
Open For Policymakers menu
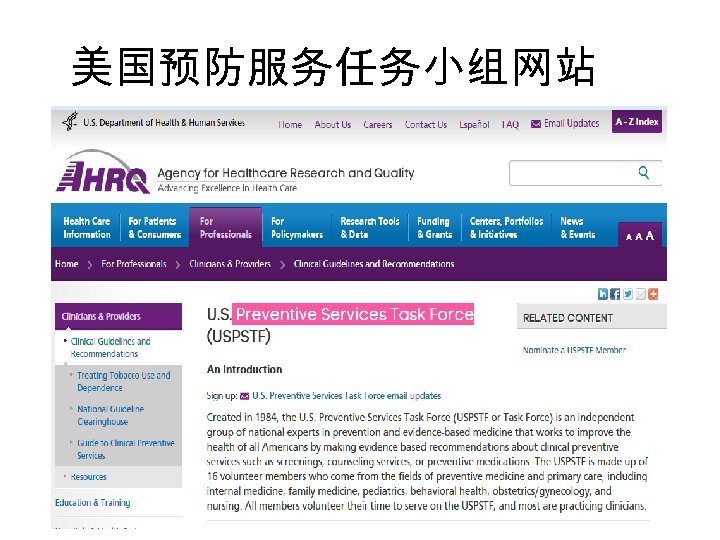[x=297, y=228]
